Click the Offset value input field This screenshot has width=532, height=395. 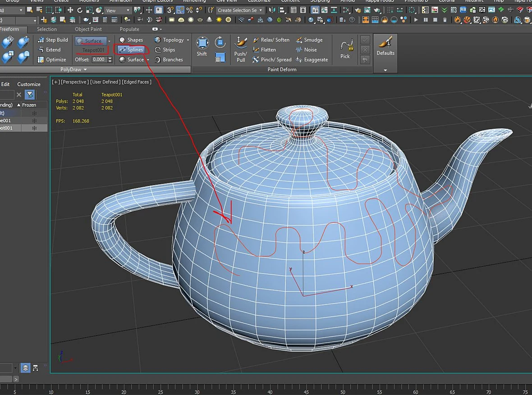click(99, 59)
